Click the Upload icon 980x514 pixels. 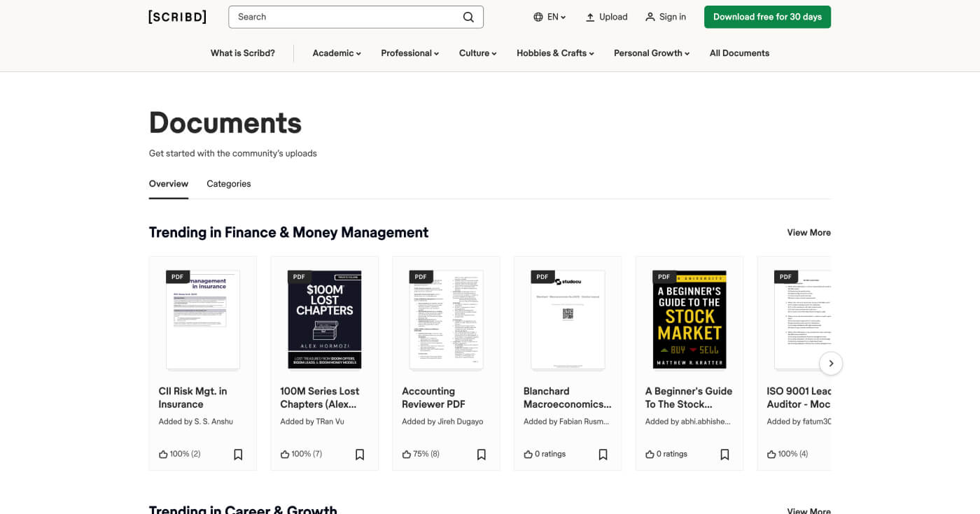[589, 16]
